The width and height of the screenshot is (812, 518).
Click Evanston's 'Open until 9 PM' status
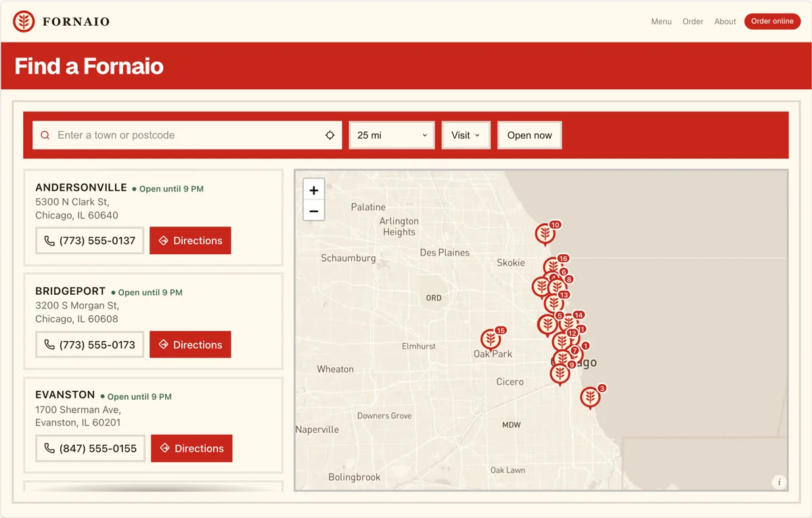click(136, 396)
